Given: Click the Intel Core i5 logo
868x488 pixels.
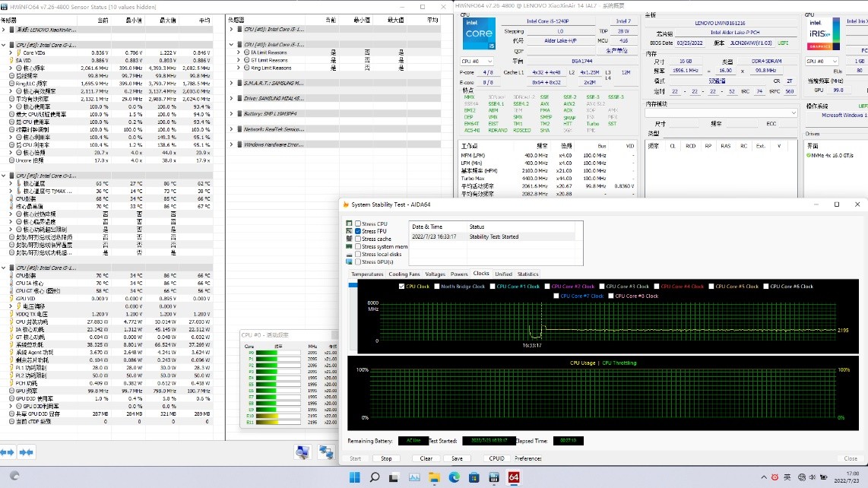Looking at the screenshot, I should (x=479, y=34).
